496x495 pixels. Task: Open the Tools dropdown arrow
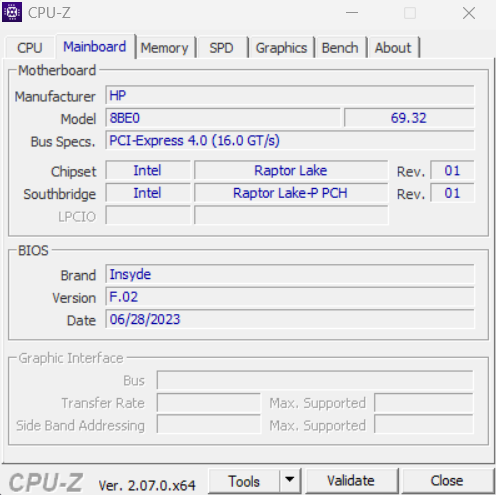[x=290, y=480]
